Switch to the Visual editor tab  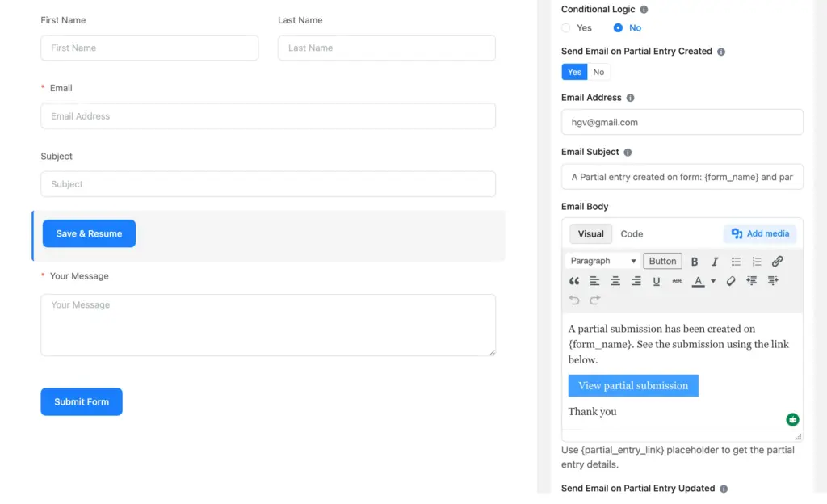click(590, 233)
